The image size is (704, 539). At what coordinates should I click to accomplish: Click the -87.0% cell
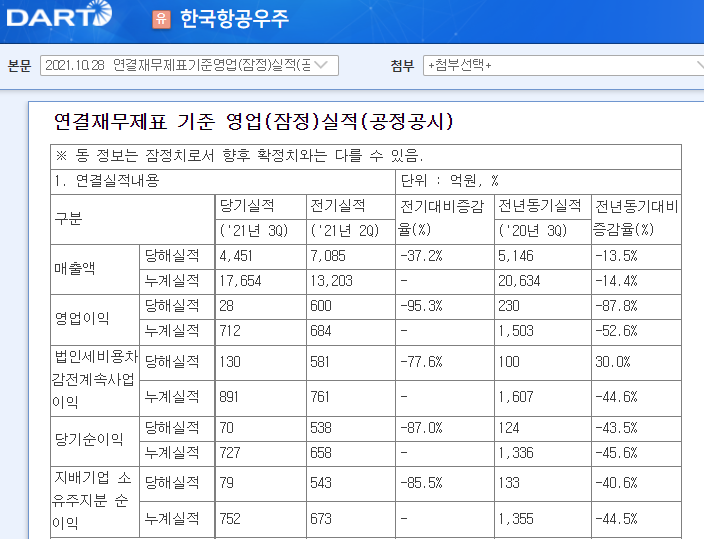(444, 429)
